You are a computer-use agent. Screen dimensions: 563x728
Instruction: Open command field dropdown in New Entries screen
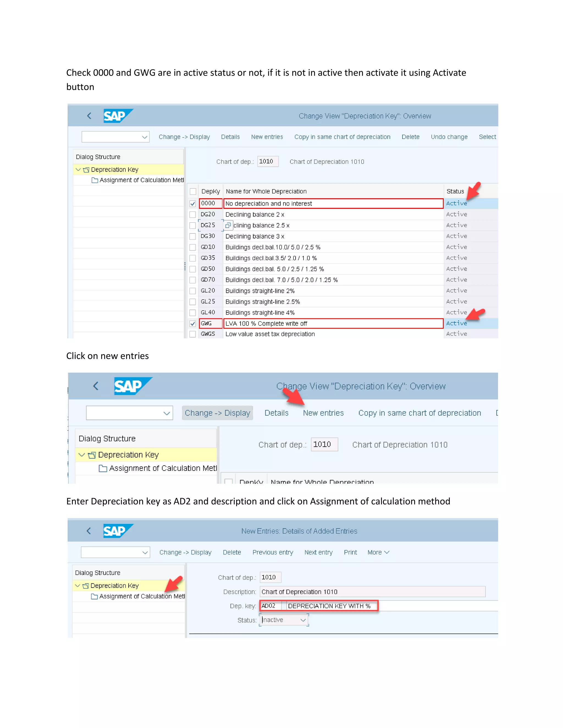145,552
